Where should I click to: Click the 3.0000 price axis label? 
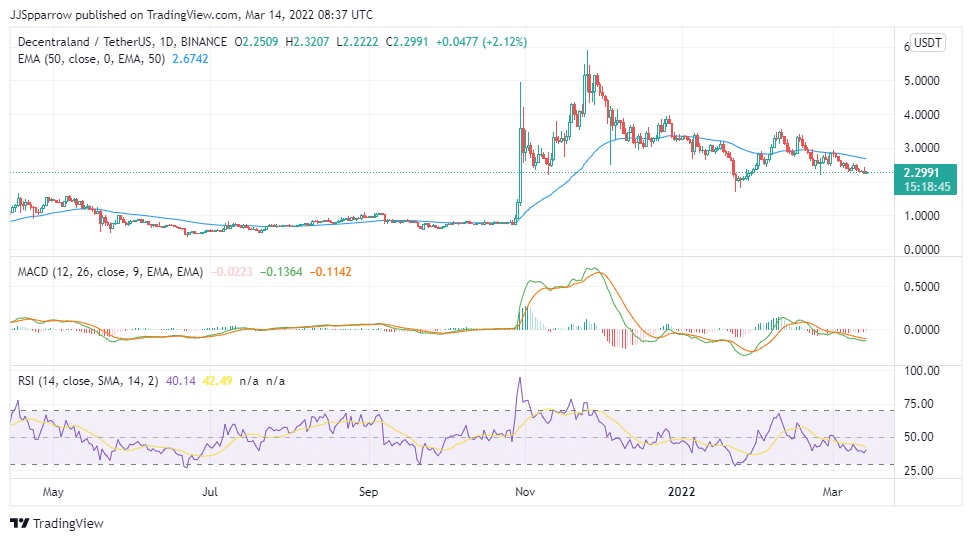(922, 148)
